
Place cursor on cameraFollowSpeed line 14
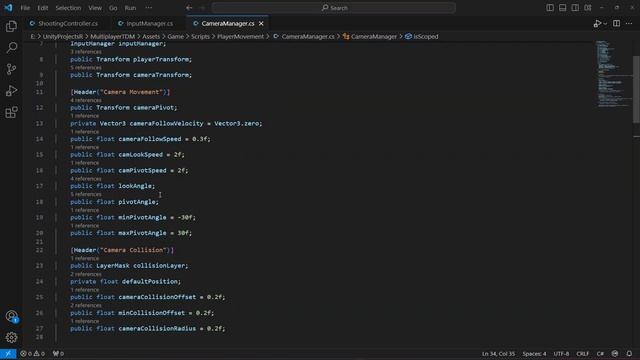(140, 139)
